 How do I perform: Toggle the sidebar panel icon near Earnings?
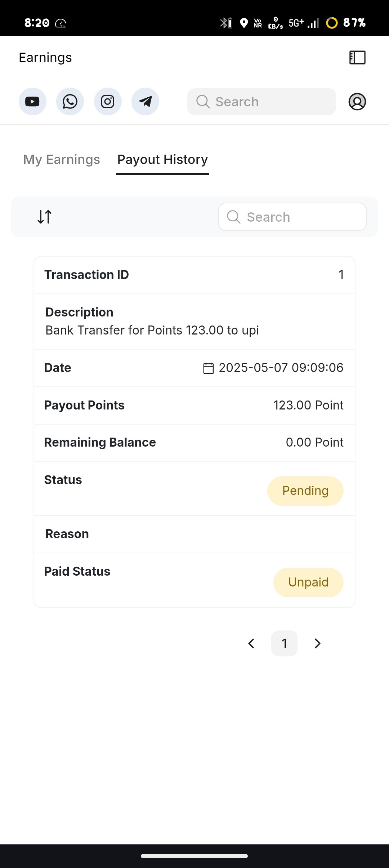(x=357, y=58)
